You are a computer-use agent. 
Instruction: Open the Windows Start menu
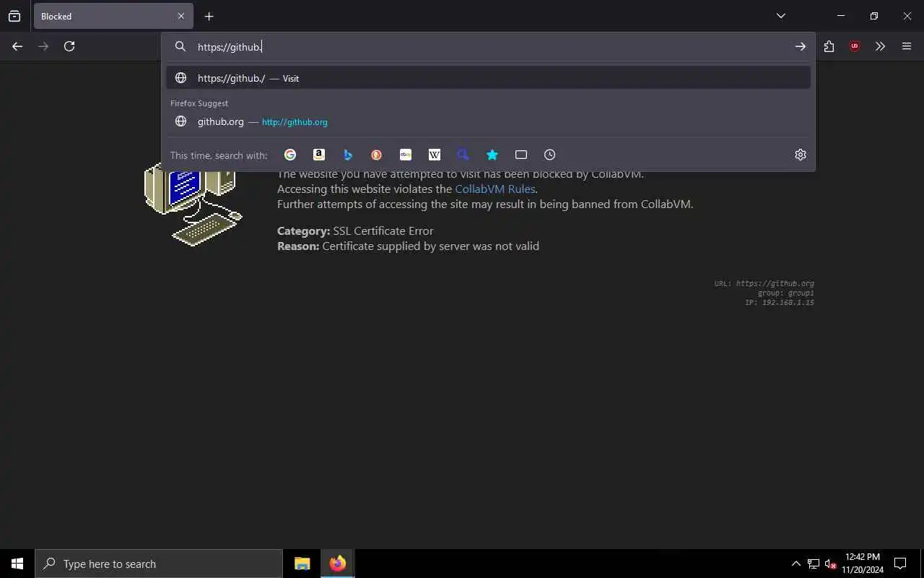(x=17, y=564)
